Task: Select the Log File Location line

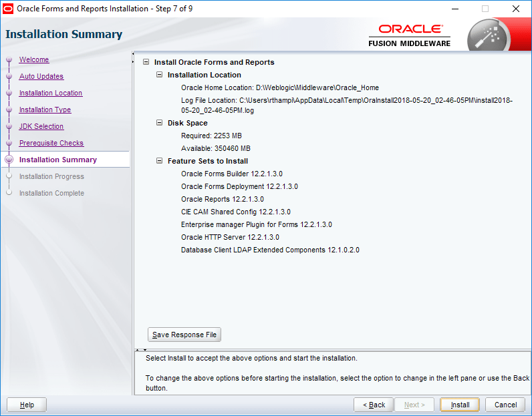Action: (x=347, y=105)
